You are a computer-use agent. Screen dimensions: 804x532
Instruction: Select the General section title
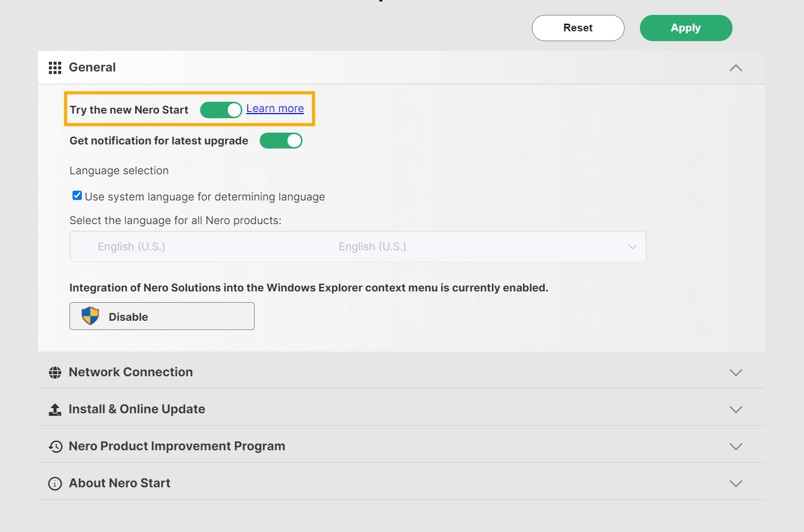click(93, 67)
